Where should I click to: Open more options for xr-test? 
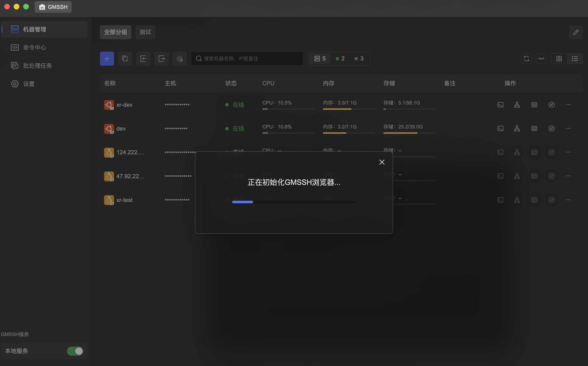pos(568,200)
